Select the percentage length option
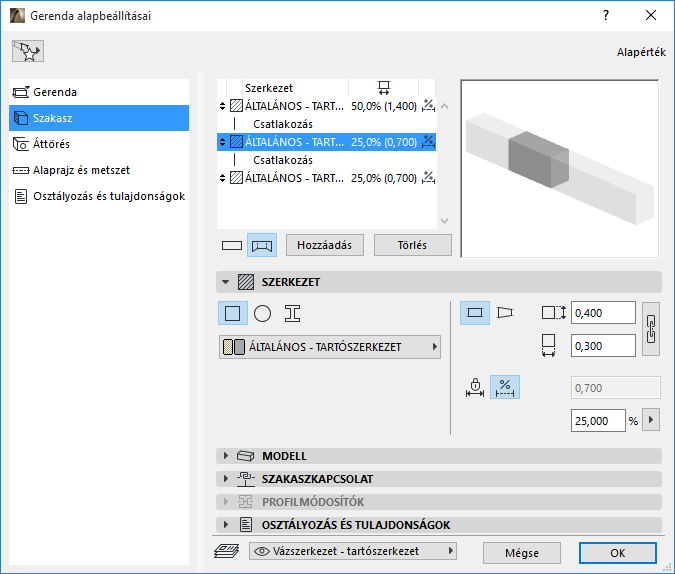Screen dimensions: 675x574 505,387
